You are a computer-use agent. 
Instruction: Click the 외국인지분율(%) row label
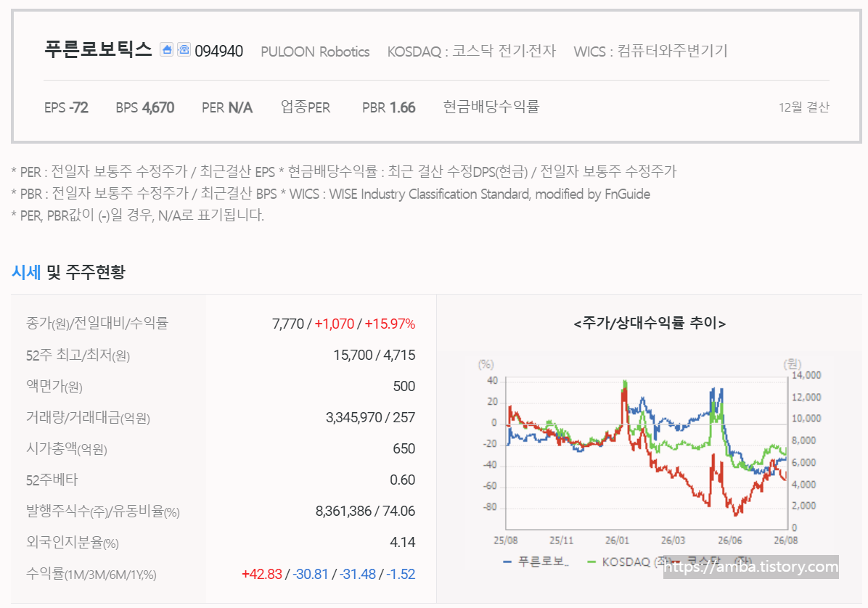[x=72, y=543]
